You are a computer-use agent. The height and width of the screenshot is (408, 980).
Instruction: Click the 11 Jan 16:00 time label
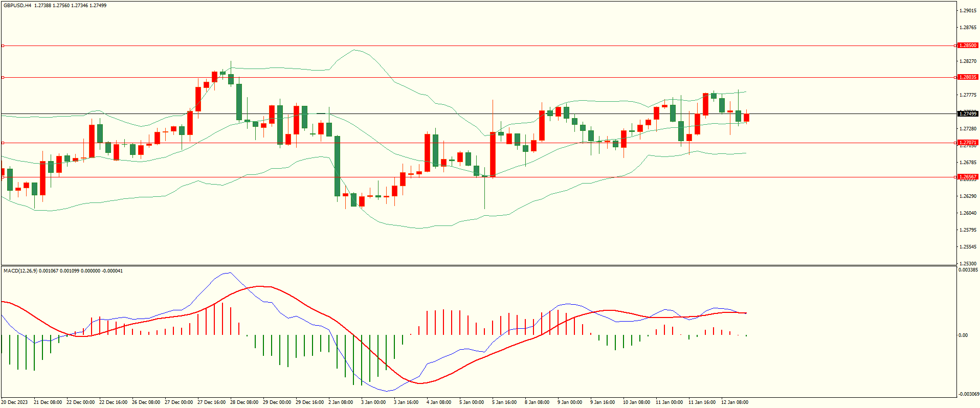tap(702, 402)
